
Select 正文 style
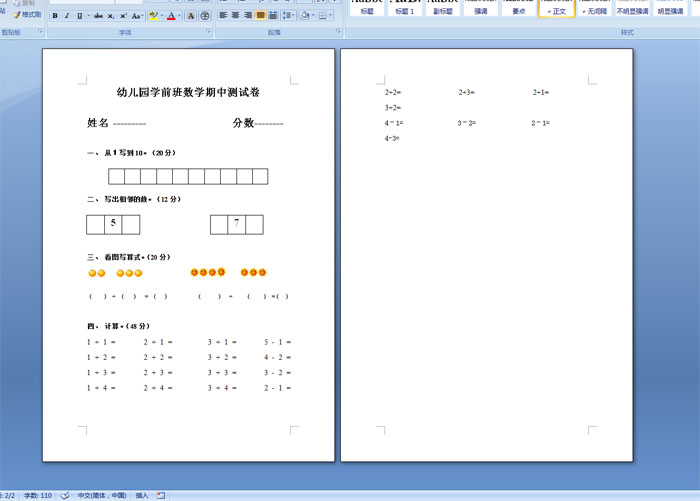556,8
